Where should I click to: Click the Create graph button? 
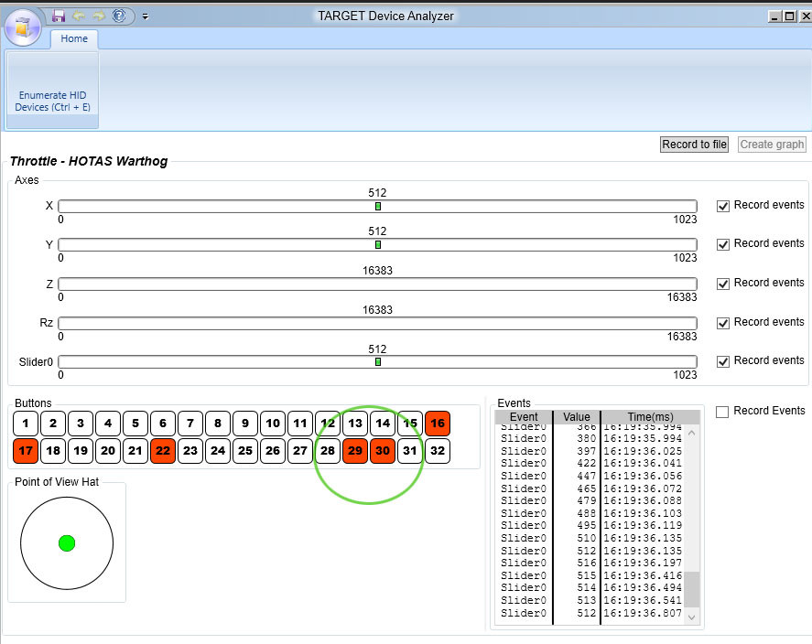772,145
